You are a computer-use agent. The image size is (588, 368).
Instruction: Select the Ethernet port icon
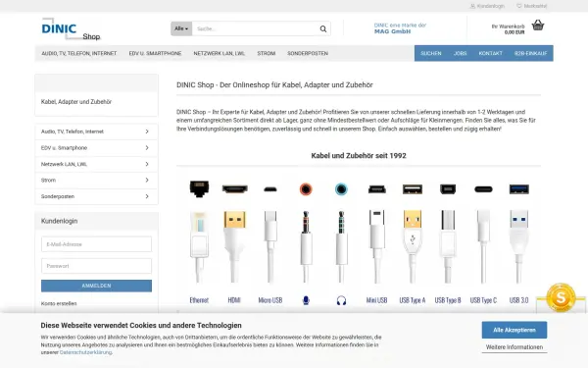coord(199,188)
